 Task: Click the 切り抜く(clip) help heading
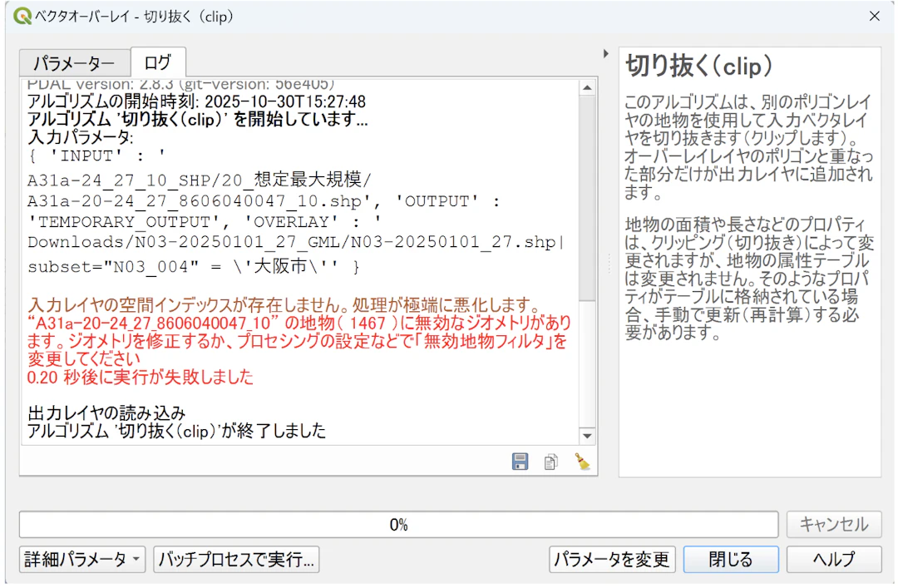698,66
